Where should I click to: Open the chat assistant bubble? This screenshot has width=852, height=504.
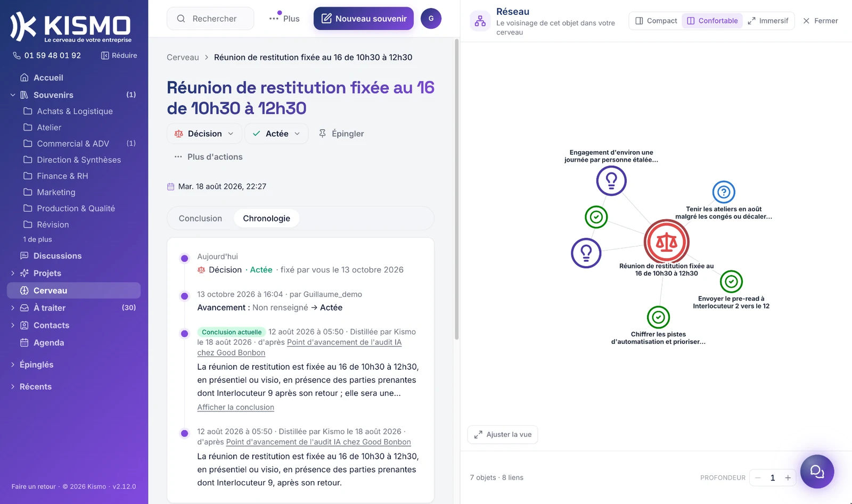click(x=817, y=472)
